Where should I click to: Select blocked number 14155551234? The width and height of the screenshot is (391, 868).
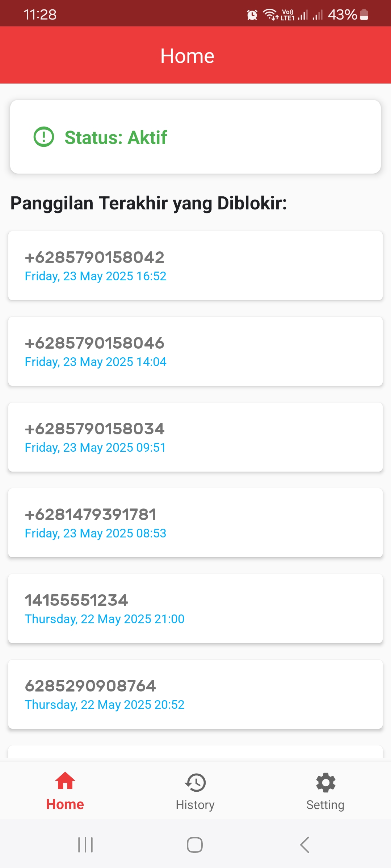[195, 608]
